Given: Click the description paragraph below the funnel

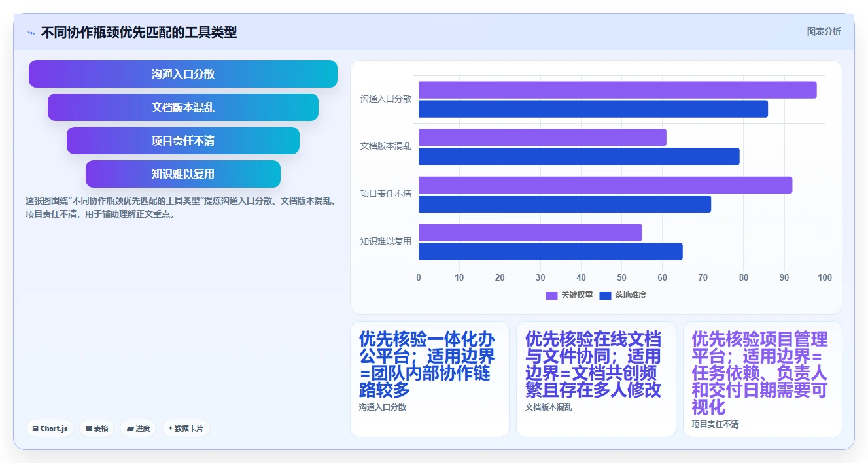Looking at the screenshot, I should pos(181,207).
